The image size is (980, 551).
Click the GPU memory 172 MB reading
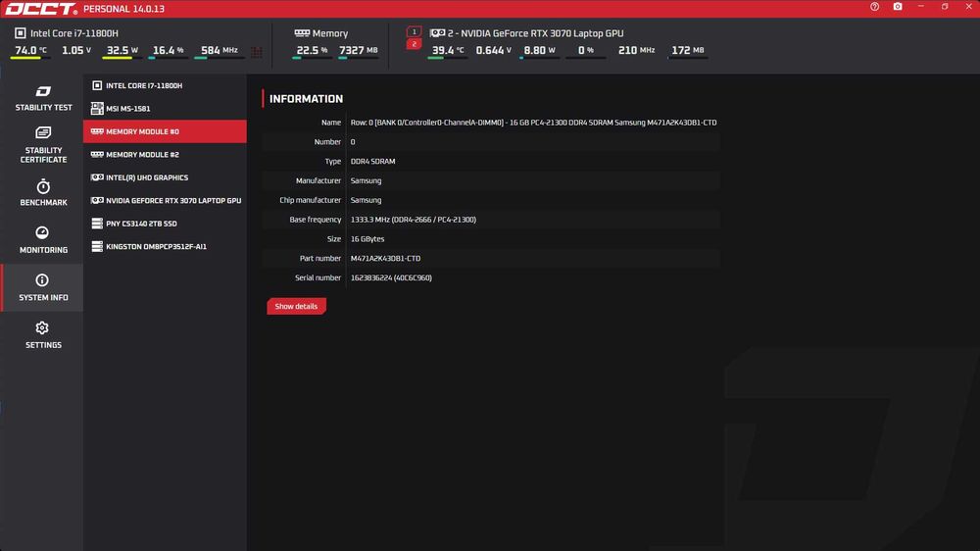(x=688, y=51)
